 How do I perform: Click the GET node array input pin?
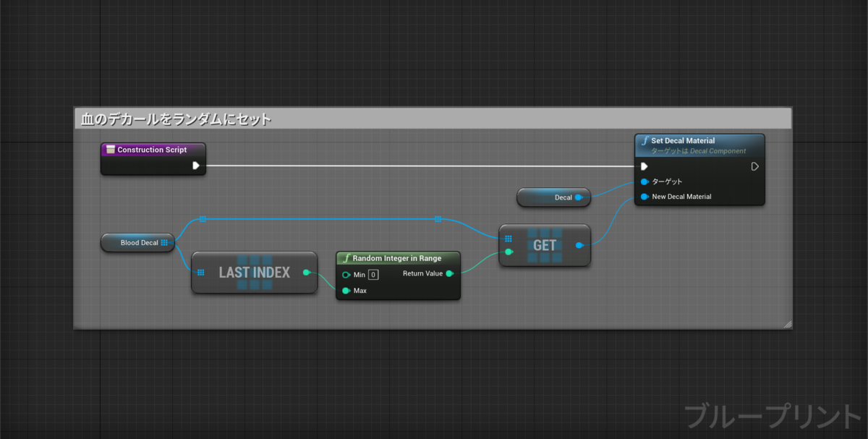pos(509,238)
